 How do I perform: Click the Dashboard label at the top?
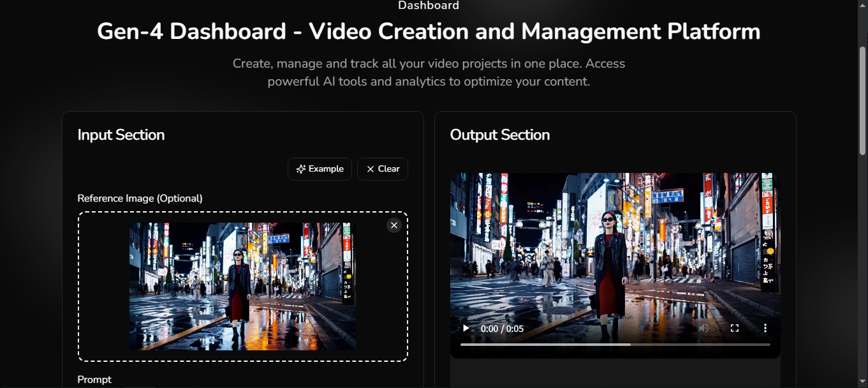point(429,6)
